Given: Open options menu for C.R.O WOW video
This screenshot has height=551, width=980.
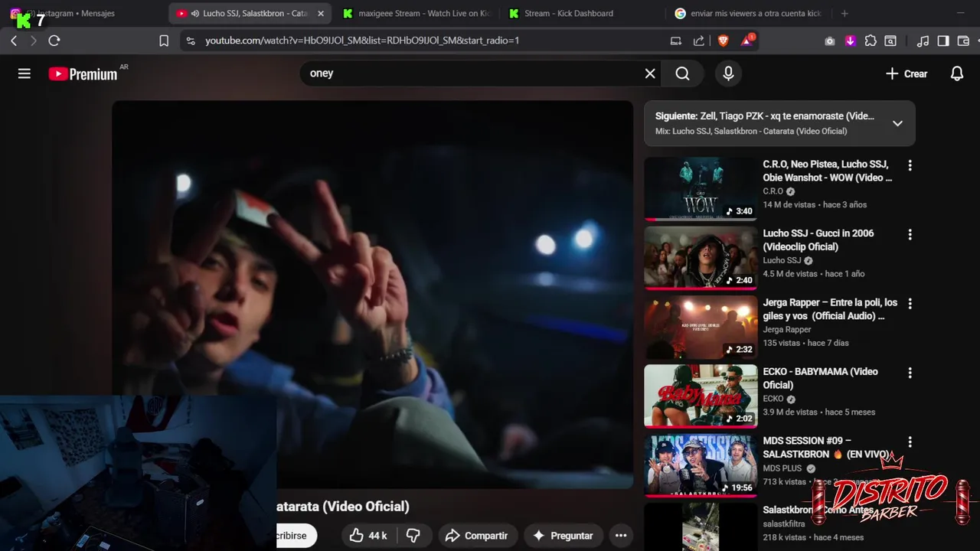Looking at the screenshot, I should 910,165.
